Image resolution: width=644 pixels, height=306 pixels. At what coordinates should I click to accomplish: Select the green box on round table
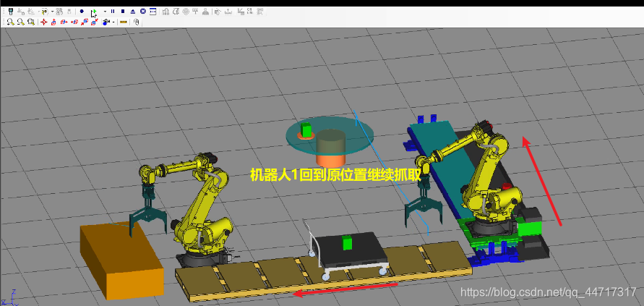[306, 129]
